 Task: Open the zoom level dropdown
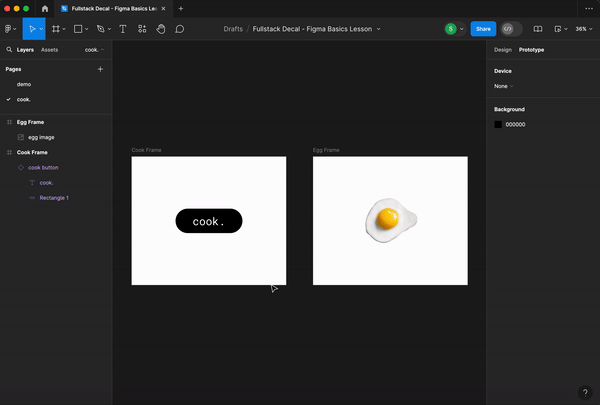pyautogui.click(x=584, y=29)
